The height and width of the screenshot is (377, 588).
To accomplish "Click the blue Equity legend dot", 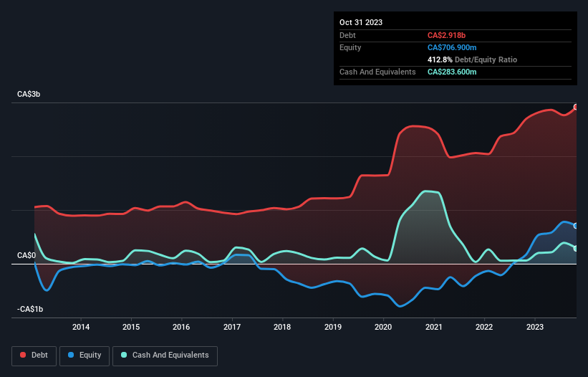I will tap(70, 355).
